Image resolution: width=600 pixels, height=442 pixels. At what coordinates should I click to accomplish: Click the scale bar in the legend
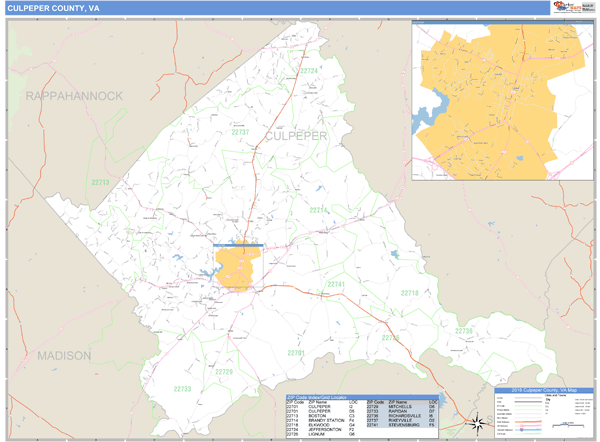click(568, 425)
